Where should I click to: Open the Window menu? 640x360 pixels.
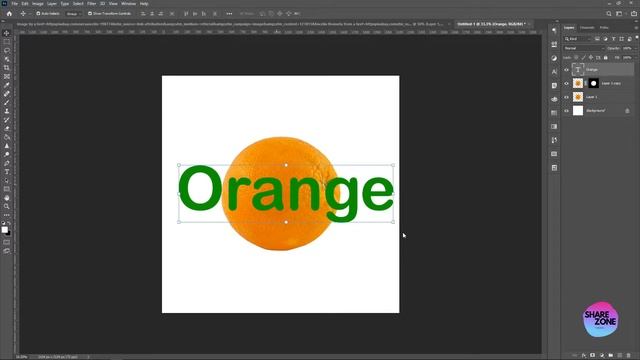tap(129, 4)
